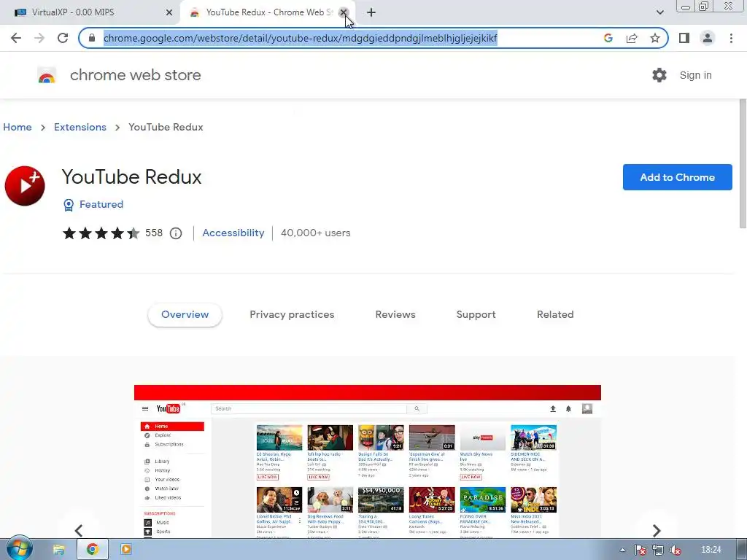Click the taskbar clock 18:24
This screenshot has width=747, height=560.
click(x=711, y=550)
